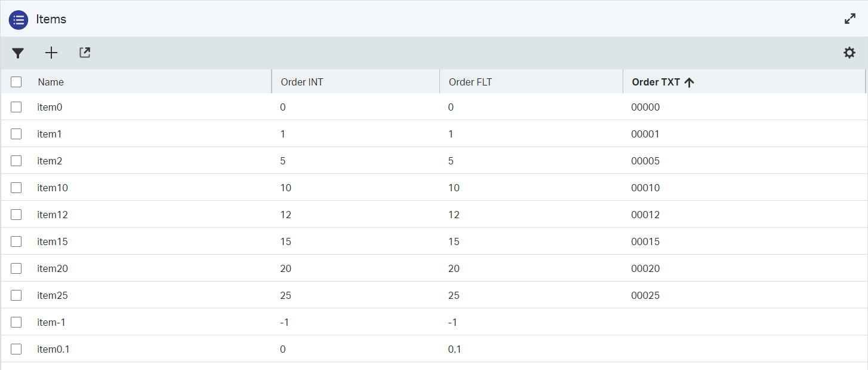Viewport: 868px width, 370px height.
Task: Open the filter funnel icon
Action: click(18, 53)
